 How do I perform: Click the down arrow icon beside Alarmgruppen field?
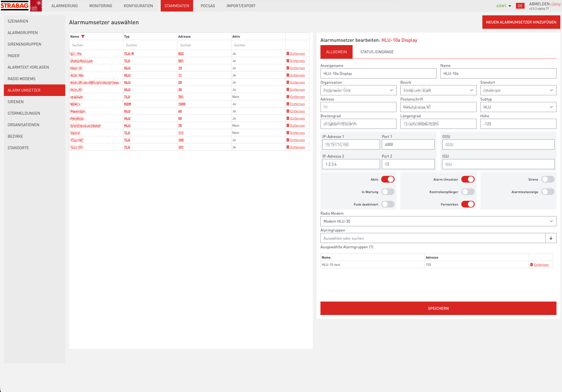[551, 238]
